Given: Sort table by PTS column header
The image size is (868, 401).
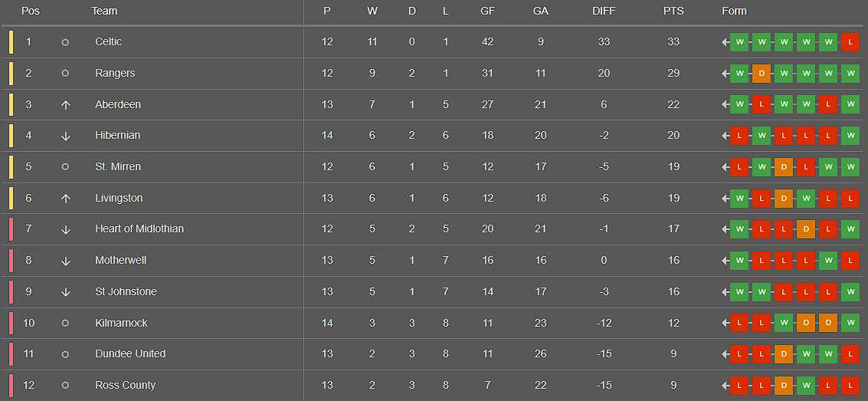Looking at the screenshot, I should (x=673, y=11).
